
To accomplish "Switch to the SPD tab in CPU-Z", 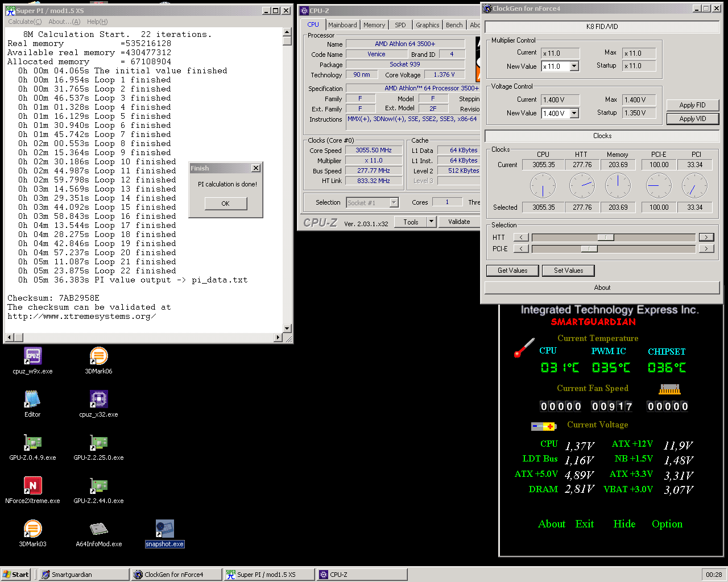I will (x=400, y=25).
